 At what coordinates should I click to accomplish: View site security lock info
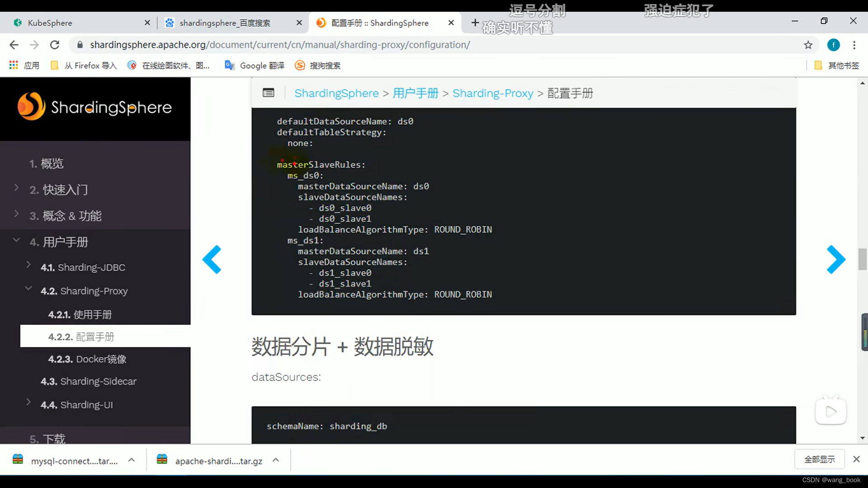(x=80, y=45)
